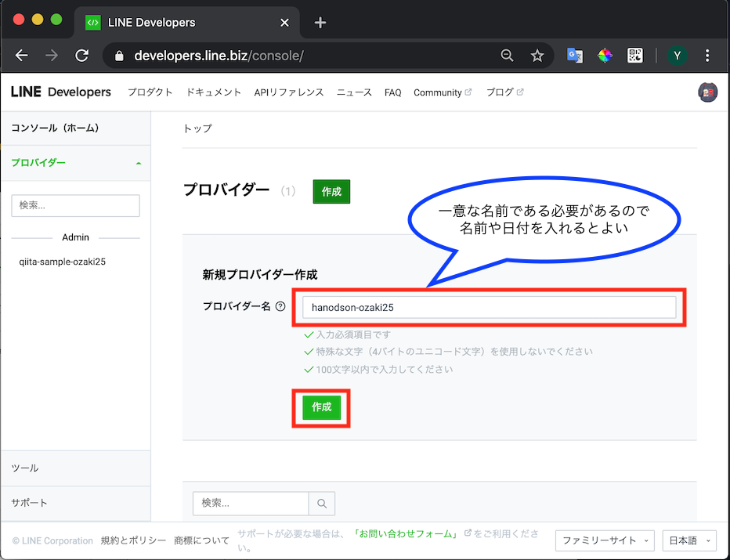Click the '100文字以内で入力してください' validation text
The width and height of the screenshot is (730, 560).
(x=385, y=370)
